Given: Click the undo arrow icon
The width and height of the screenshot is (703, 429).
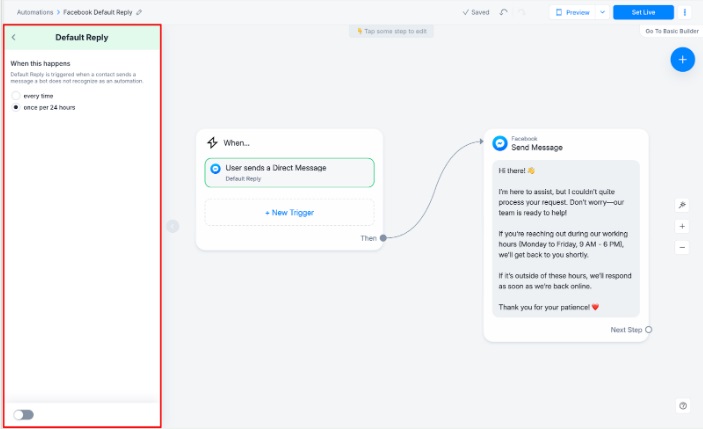Looking at the screenshot, I should click(x=503, y=12).
